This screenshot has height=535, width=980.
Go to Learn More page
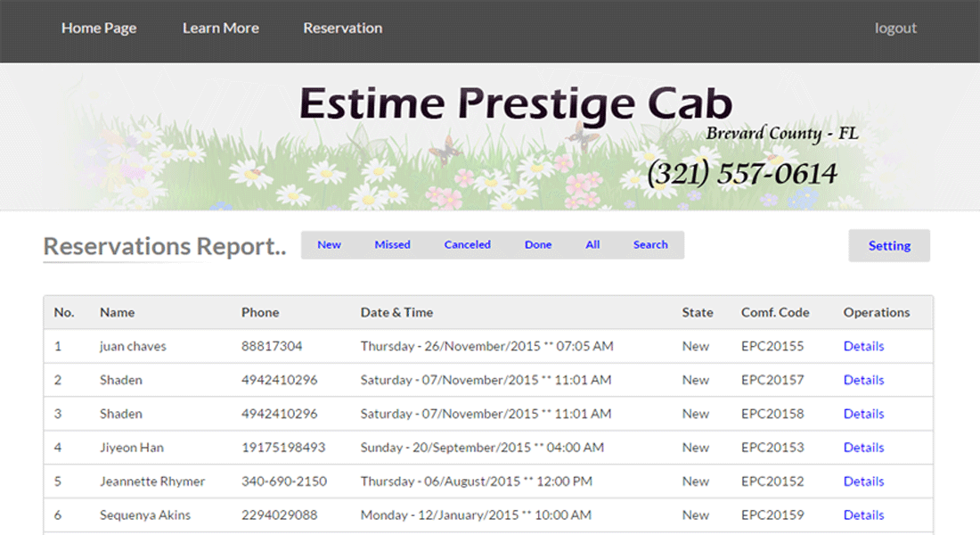(220, 28)
